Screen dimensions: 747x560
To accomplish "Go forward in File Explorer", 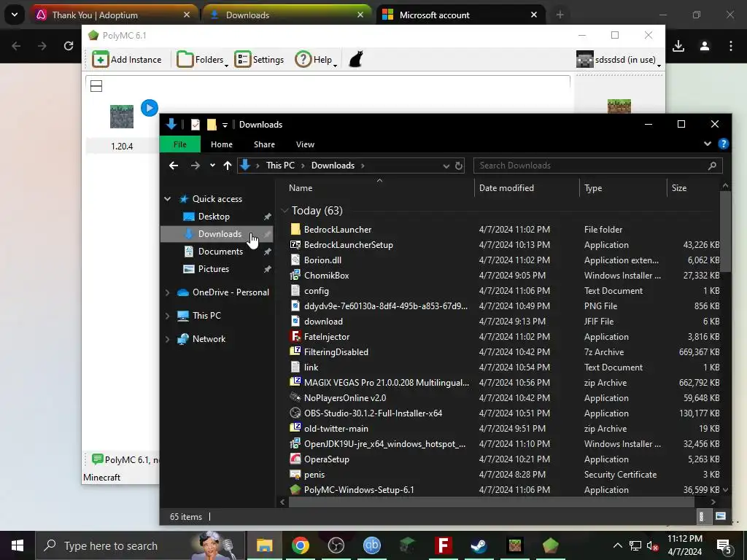I will point(196,166).
